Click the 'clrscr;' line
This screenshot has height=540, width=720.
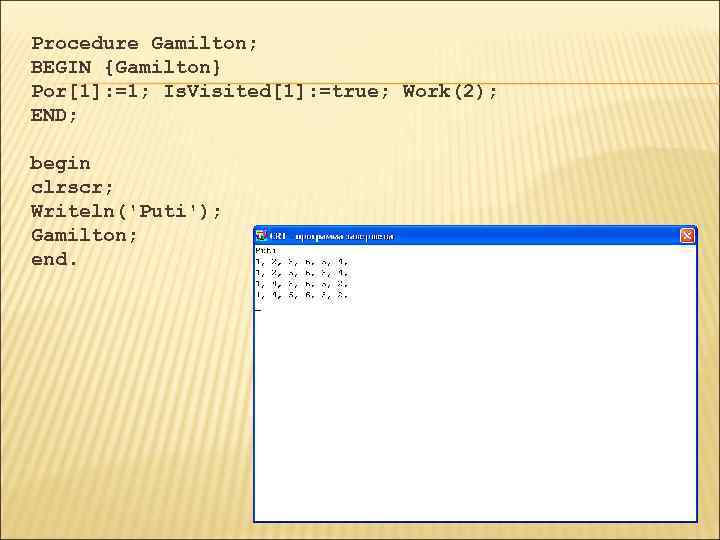click(x=72, y=187)
